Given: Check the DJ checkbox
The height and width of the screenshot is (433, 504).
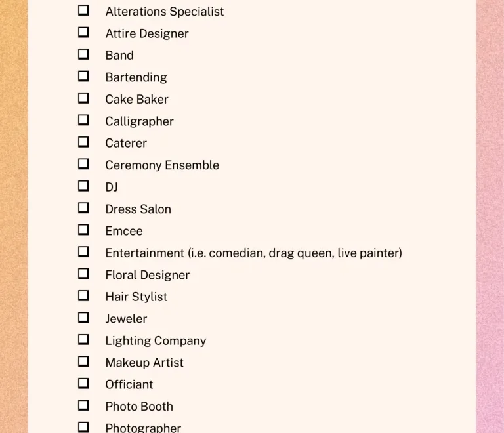Looking at the screenshot, I should 83,186.
